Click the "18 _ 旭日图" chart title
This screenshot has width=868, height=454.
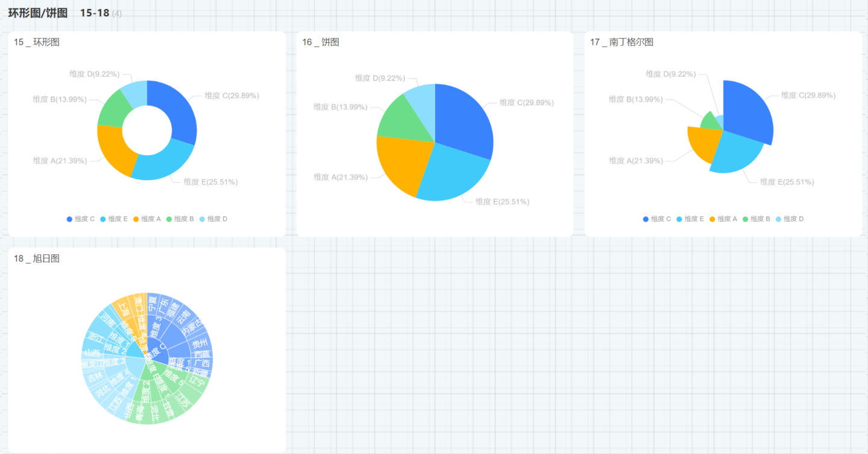pos(37,258)
